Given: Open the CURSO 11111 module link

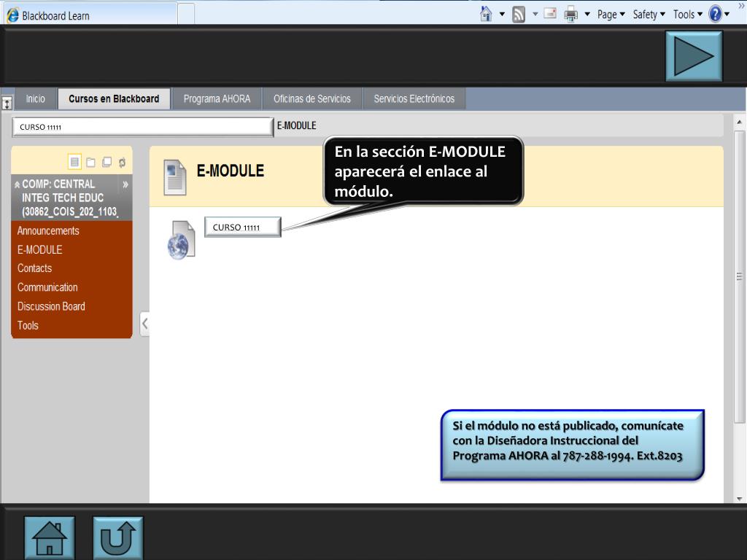Looking at the screenshot, I should 243,227.
